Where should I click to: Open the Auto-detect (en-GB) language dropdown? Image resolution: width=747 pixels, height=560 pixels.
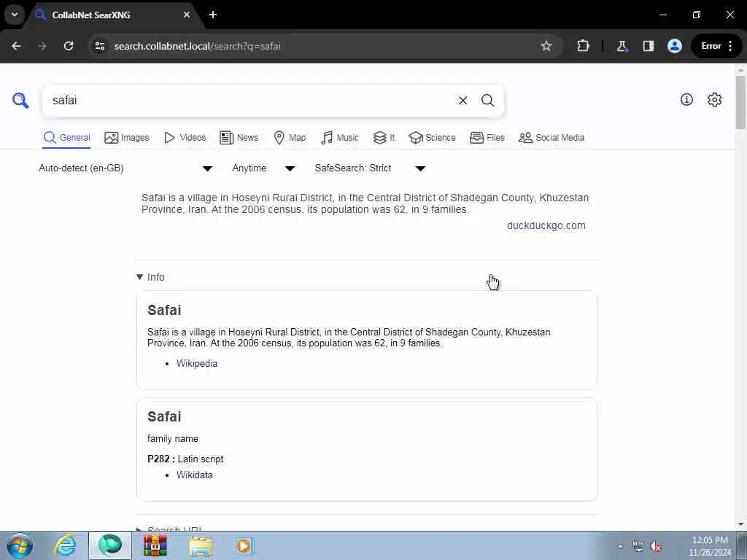coord(125,168)
